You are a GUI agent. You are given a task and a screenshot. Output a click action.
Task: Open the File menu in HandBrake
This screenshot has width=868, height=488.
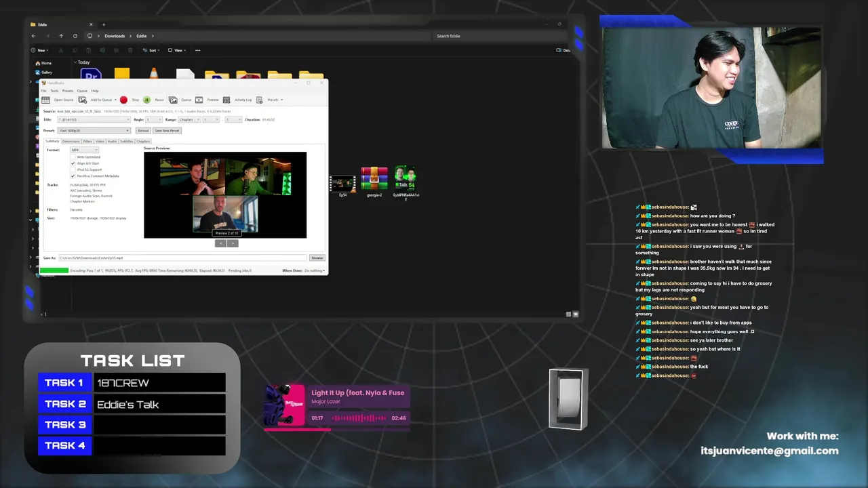[43, 91]
